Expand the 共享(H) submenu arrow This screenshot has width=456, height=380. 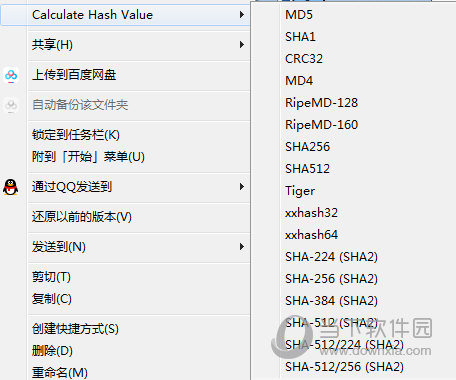point(242,45)
